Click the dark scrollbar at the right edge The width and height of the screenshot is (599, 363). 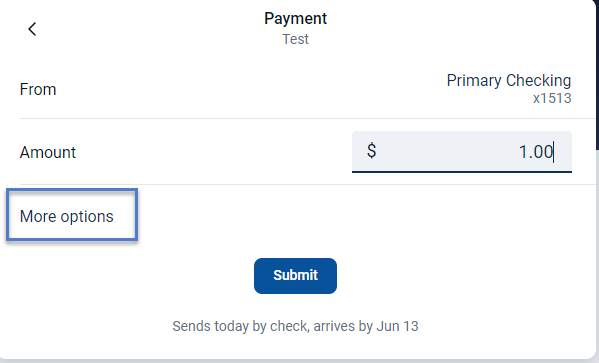coord(597,76)
